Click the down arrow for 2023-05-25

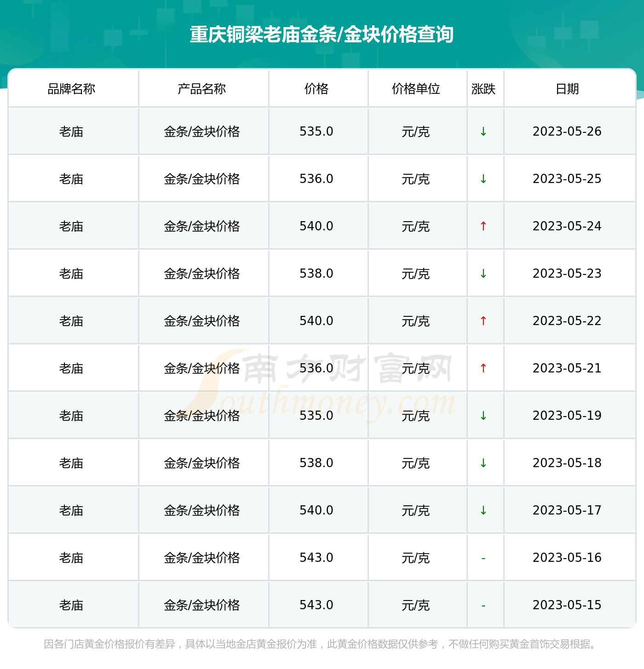coord(483,179)
